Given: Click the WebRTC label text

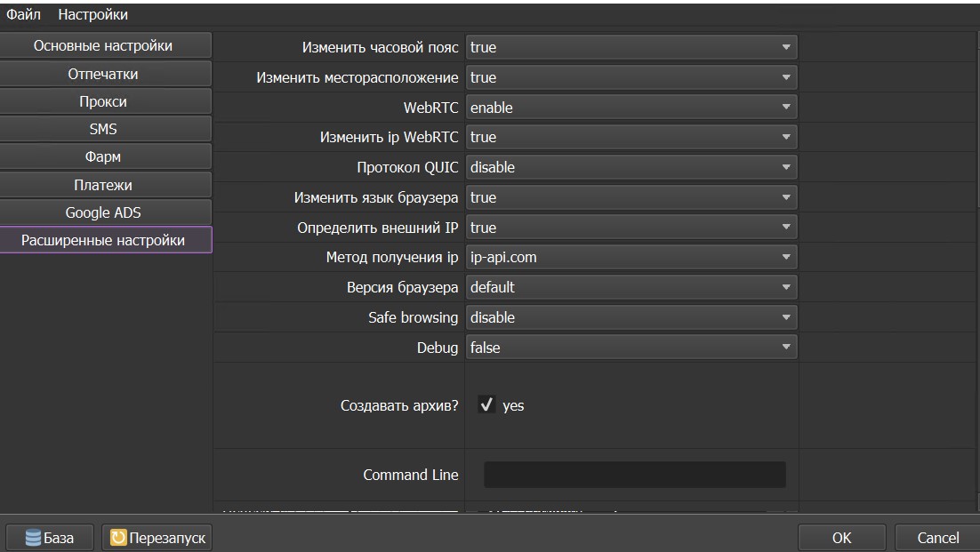Looking at the screenshot, I should point(430,108).
